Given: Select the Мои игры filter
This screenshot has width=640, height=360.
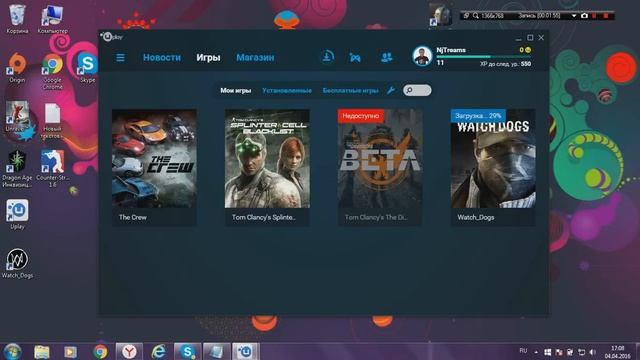Looking at the screenshot, I should click(x=236, y=91).
